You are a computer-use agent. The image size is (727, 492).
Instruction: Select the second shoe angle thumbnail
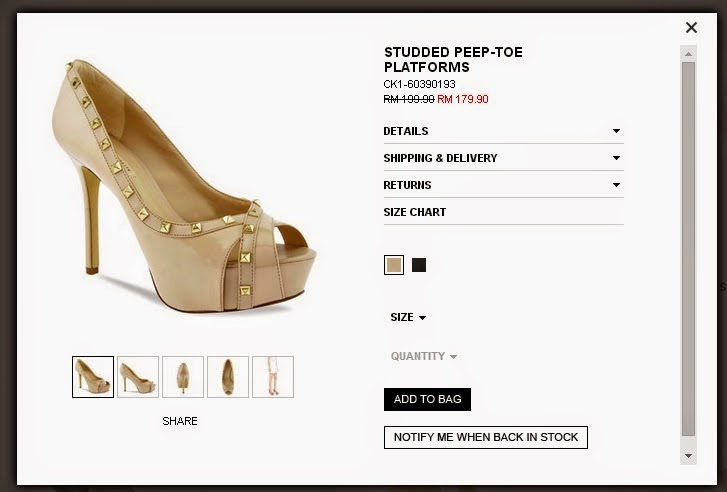[138, 377]
